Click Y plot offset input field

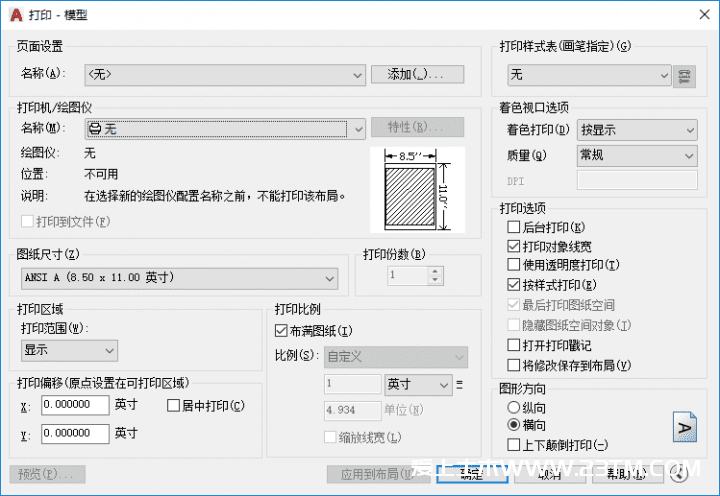point(75,434)
